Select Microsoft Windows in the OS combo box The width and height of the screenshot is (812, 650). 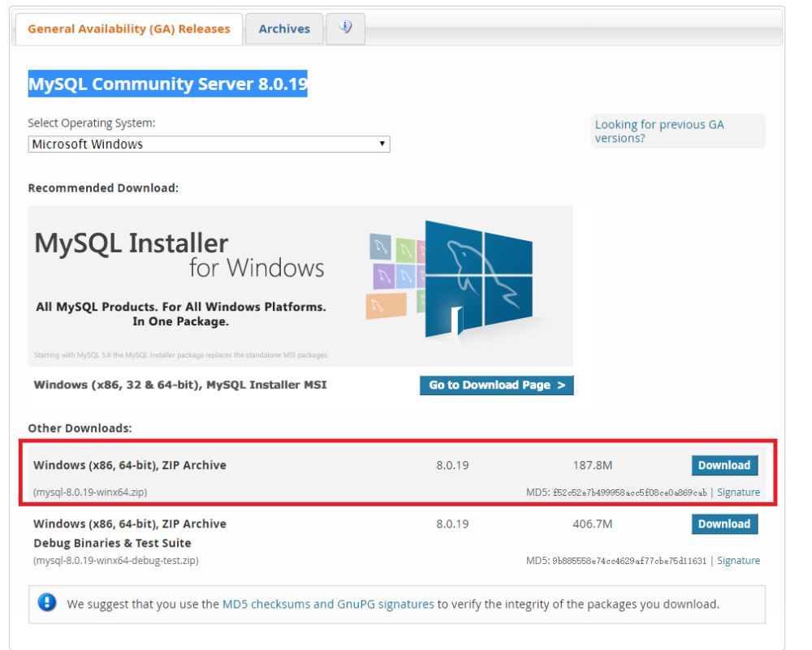pyautogui.click(x=209, y=144)
